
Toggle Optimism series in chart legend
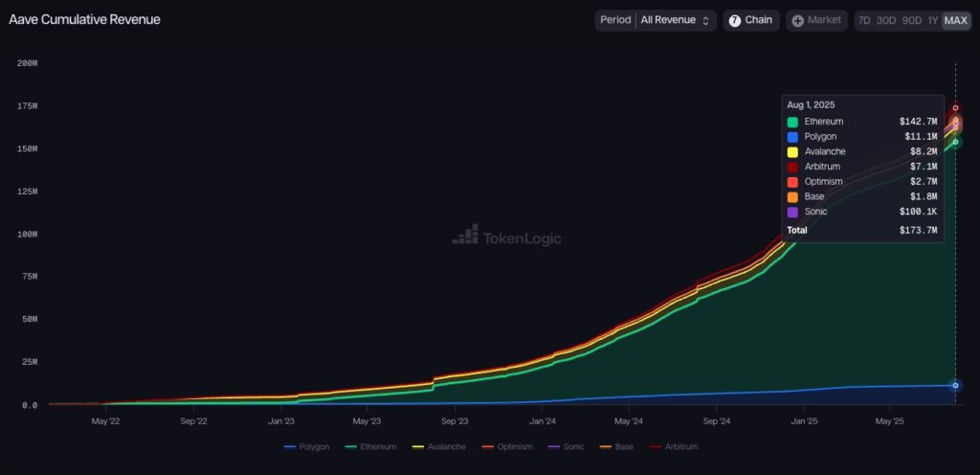pos(507,447)
